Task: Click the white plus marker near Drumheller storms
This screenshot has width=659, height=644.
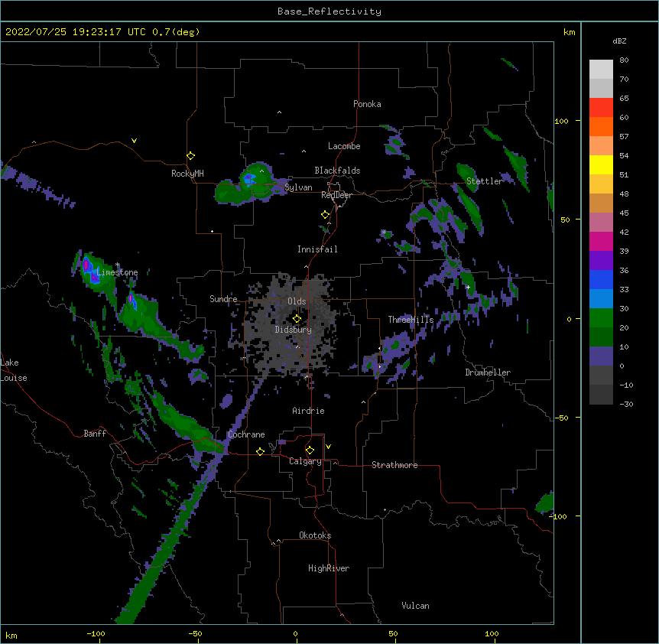Action: (468, 287)
